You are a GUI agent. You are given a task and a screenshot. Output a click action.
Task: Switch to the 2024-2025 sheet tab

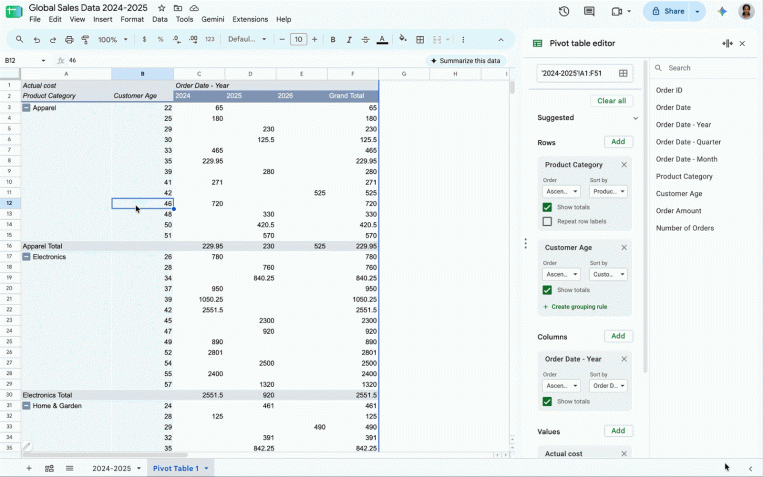[111, 468]
